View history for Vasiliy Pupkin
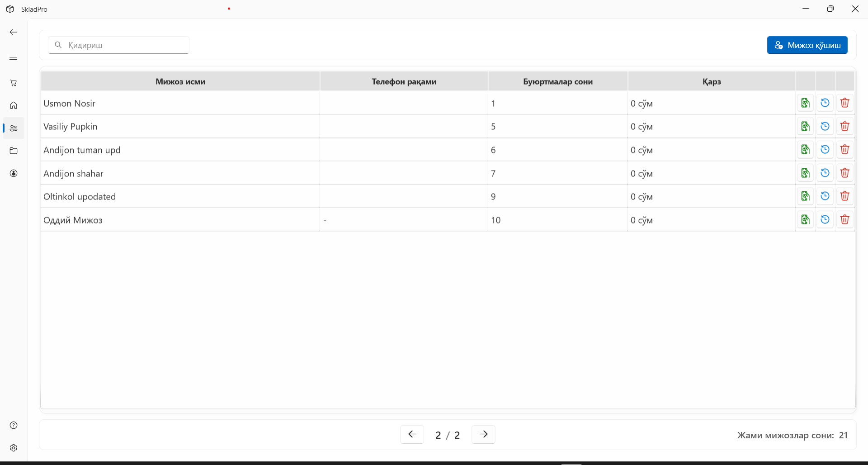The width and height of the screenshot is (868, 465). click(x=825, y=126)
